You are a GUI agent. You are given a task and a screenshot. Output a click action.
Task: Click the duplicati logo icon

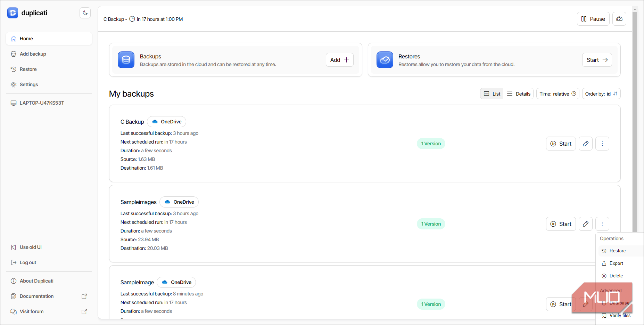pos(13,13)
